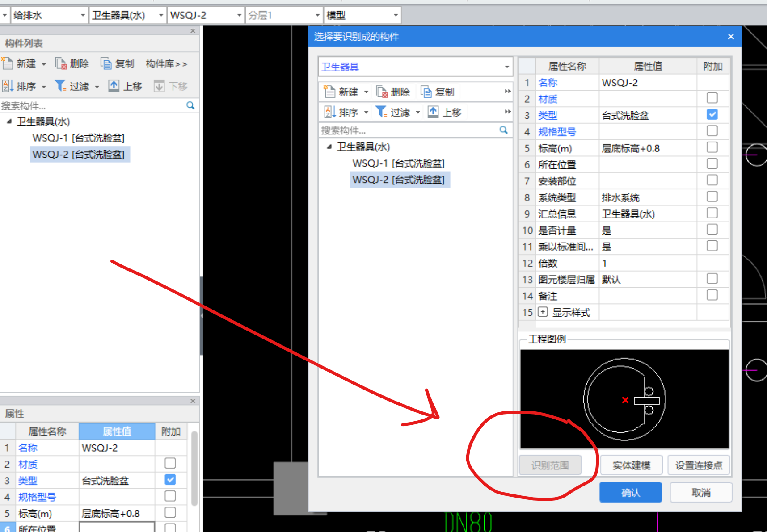Toggle 所在位置 checkbox in dialog property table
Image resolution: width=767 pixels, height=532 pixels.
(x=712, y=163)
